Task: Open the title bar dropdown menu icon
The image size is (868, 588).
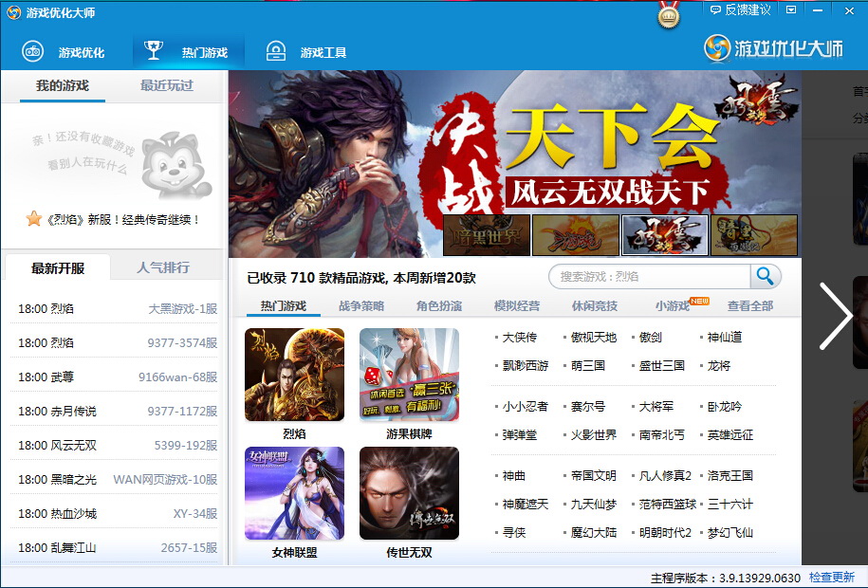Action: [791, 10]
